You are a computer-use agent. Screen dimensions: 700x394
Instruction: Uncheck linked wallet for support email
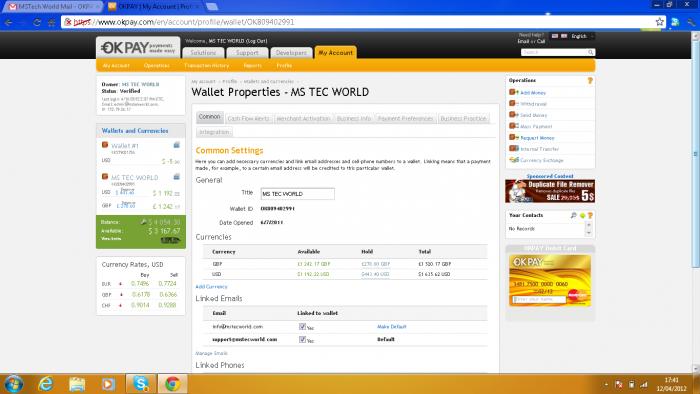[x=302, y=340]
